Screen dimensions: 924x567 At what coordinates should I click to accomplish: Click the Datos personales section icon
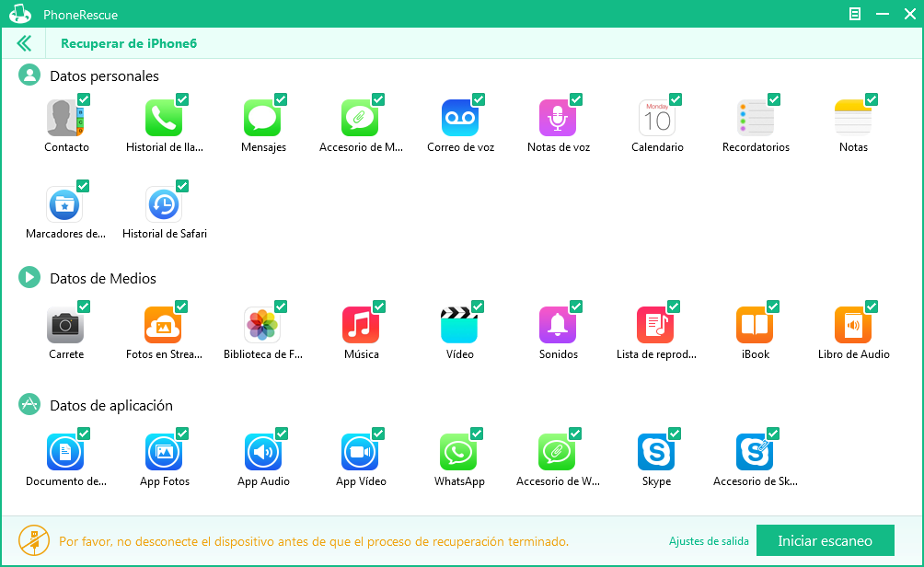[29, 75]
